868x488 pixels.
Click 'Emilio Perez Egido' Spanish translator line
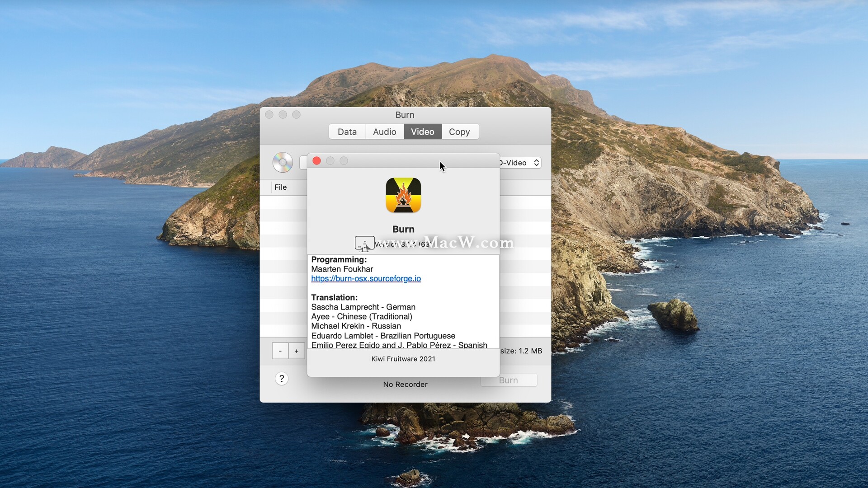click(x=399, y=345)
